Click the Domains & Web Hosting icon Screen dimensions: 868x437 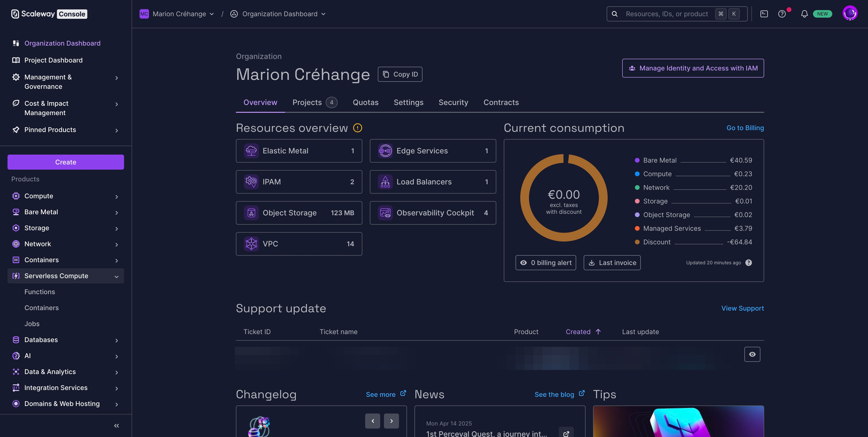click(x=16, y=404)
